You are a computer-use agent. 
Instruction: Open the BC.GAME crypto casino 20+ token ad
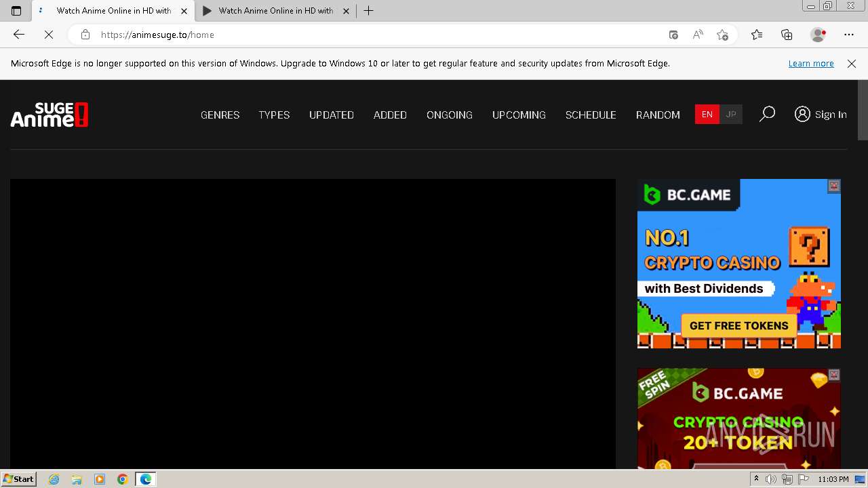coord(739,419)
